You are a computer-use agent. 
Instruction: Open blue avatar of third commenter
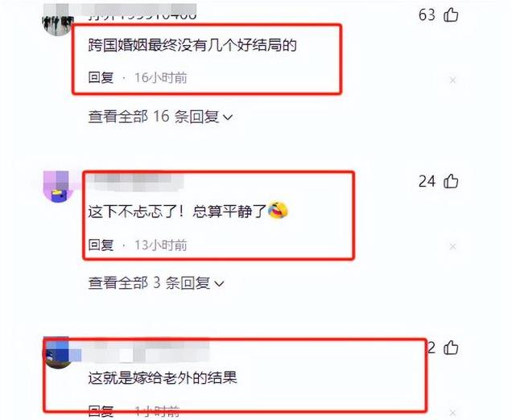click(x=59, y=353)
